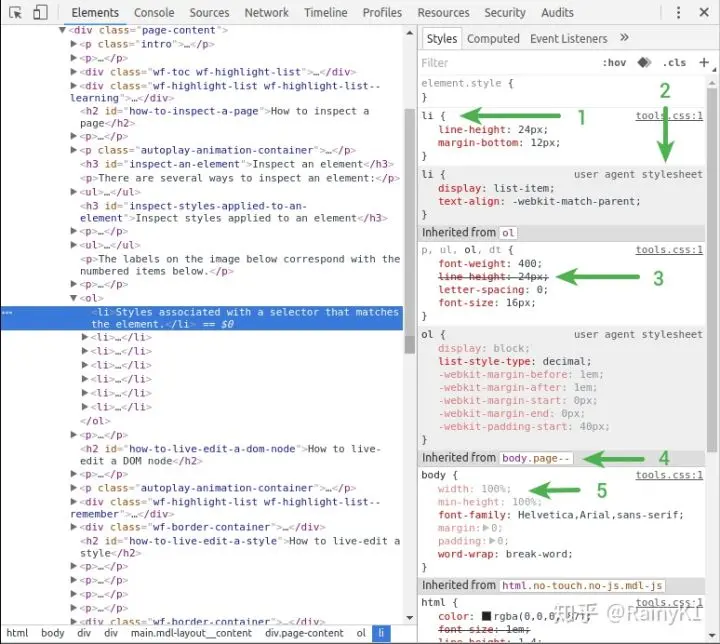The height and width of the screenshot is (644, 720).
Task: Select the selected li Styles associated row
Action: click(x=202, y=318)
